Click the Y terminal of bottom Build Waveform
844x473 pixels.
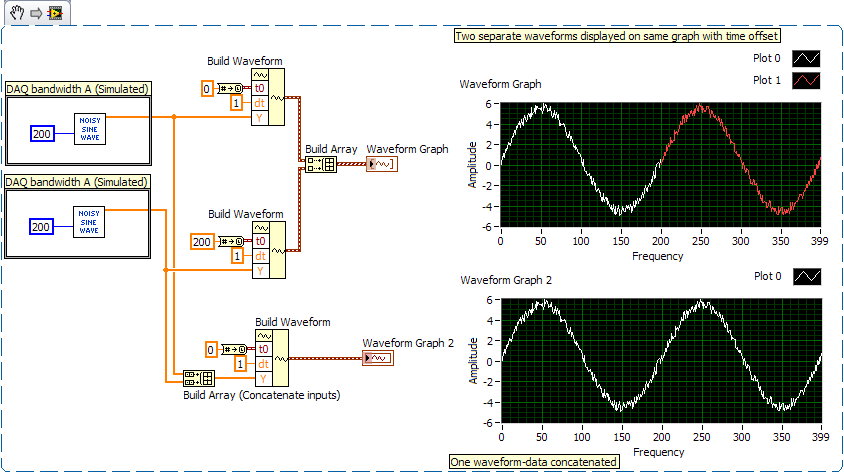[263, 379]
